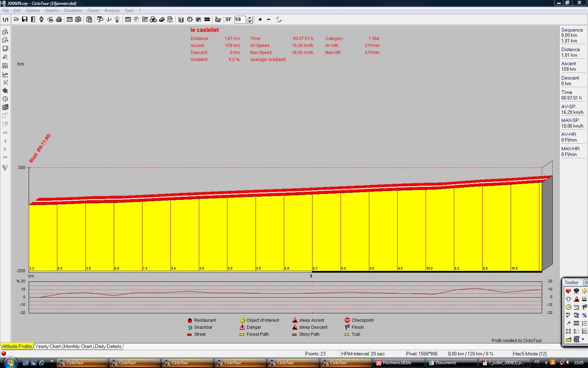Click the red steep ascent triangle in the floating Toolbar
This screenshot has height=368, width=588.
pyautogui.click(x=576, y=299)
